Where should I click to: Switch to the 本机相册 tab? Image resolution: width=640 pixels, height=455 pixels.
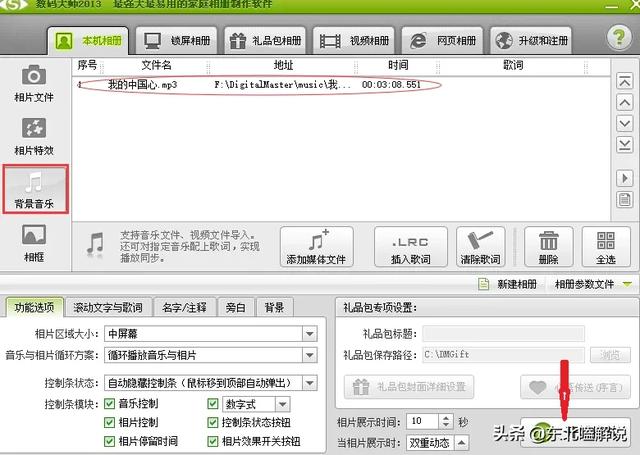(88, 41)
